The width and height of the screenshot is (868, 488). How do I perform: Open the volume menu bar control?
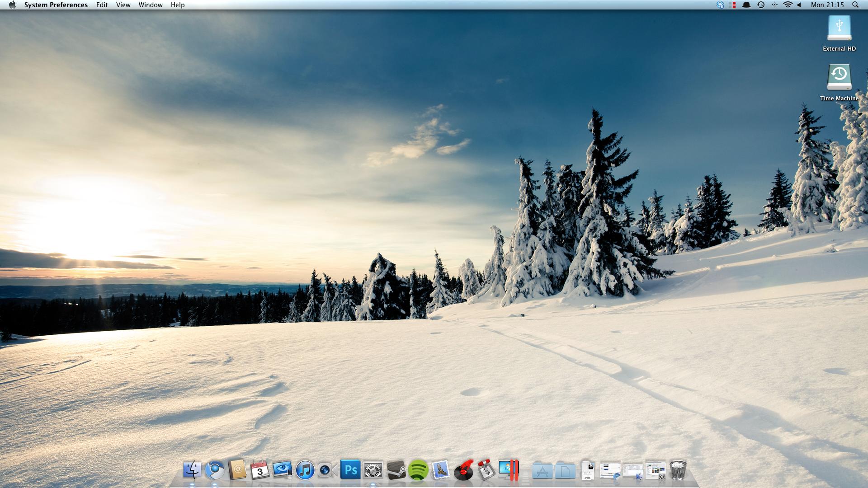pos(799,5)
